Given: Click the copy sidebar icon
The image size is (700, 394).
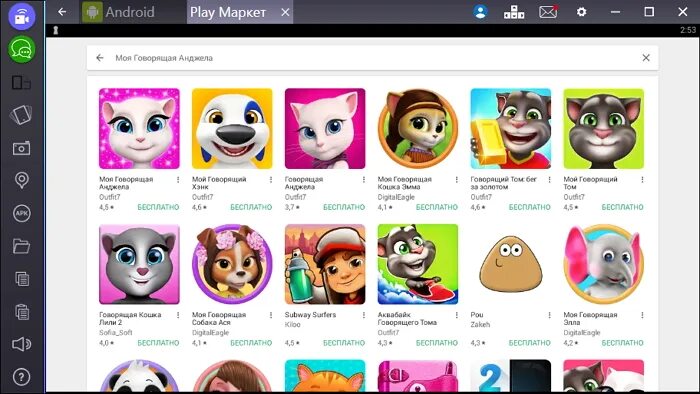Looking at the screenshot, I should point(21,279).
